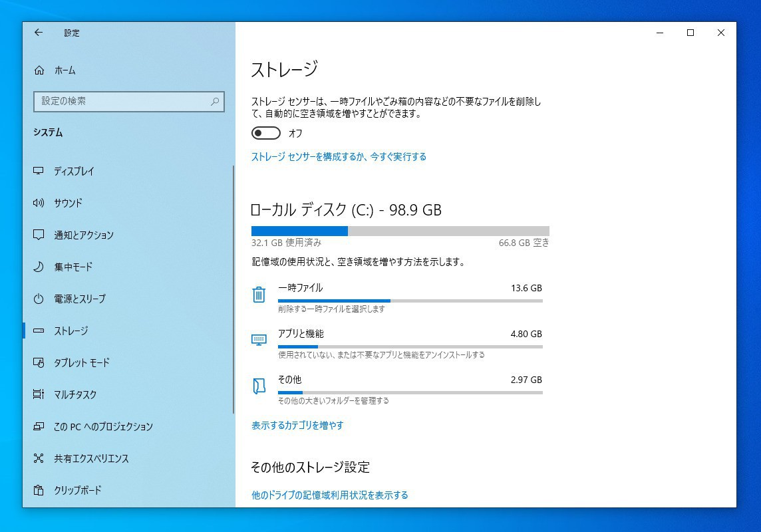Open サウンド settings page
Image resolution: width=761 pixels, height=532 pixels.
pyautogui.click(x=128, y=203)
